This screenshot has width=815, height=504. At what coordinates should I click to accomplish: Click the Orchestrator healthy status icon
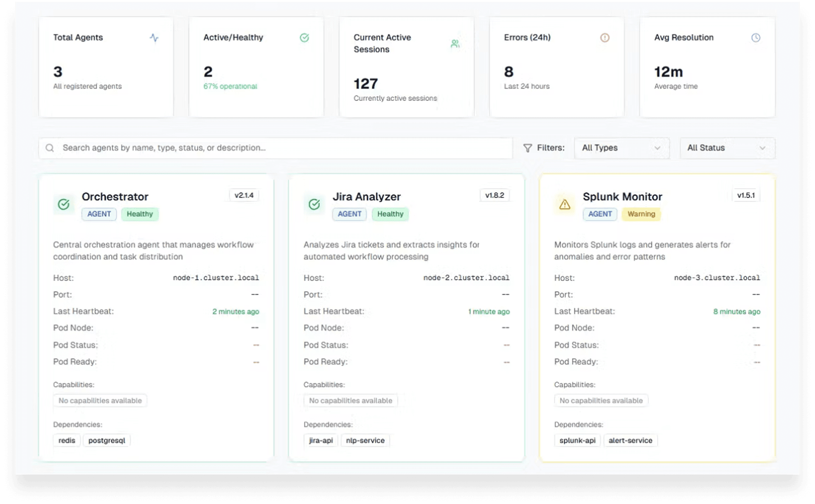[x=64, y=204]
